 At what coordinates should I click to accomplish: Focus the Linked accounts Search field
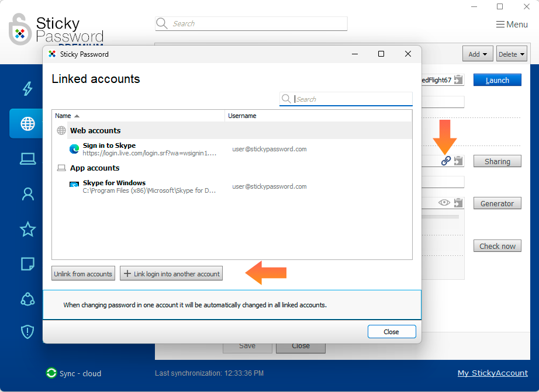[346, 99]
